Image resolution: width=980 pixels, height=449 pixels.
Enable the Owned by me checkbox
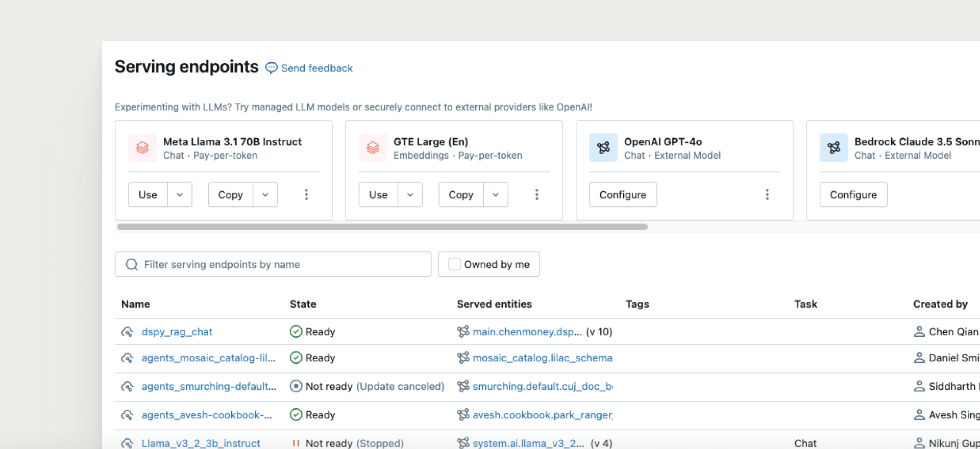[454, 264]
